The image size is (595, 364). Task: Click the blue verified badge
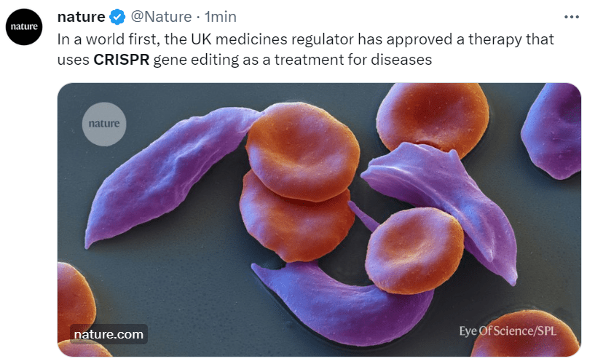click(117, 17)
